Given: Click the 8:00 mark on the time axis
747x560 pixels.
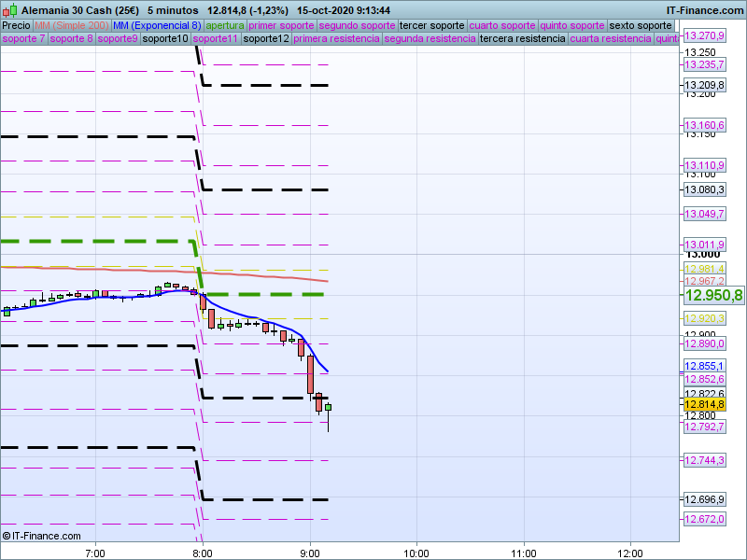Looking at the screenshot, I should pos(203,552).
